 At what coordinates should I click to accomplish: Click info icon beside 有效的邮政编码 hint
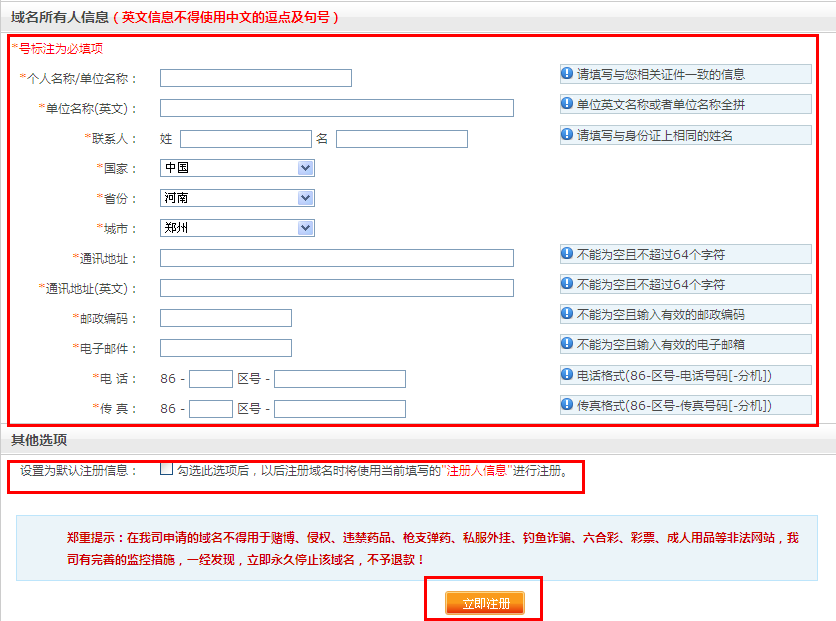pos(568,314)
